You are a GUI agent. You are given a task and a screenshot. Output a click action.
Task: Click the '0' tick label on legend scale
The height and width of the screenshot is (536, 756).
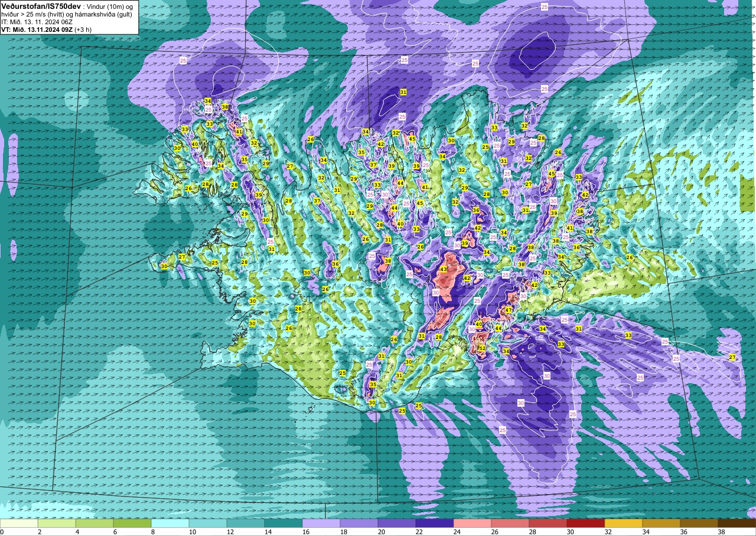[x=2, y=532]
